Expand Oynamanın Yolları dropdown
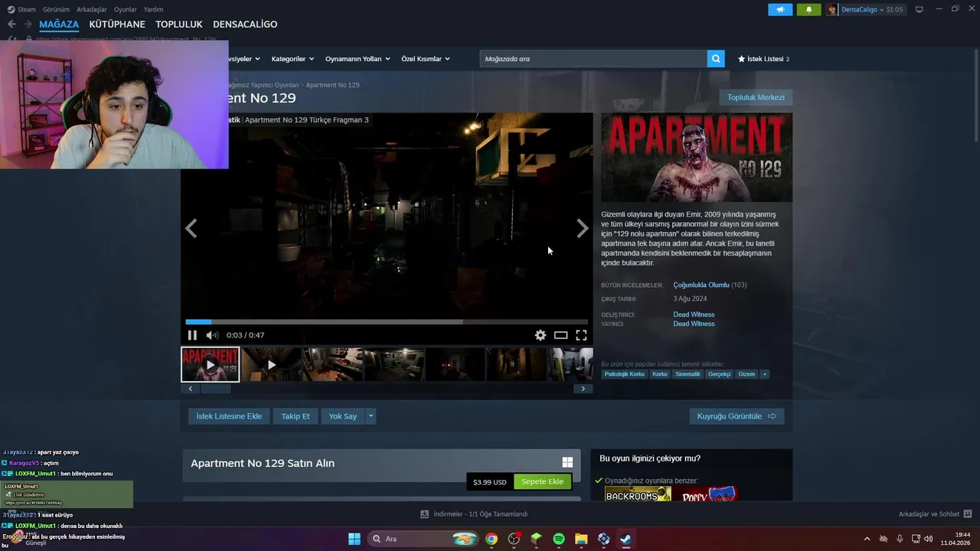Screen dimensions: 980x551 tap(358, 59)
